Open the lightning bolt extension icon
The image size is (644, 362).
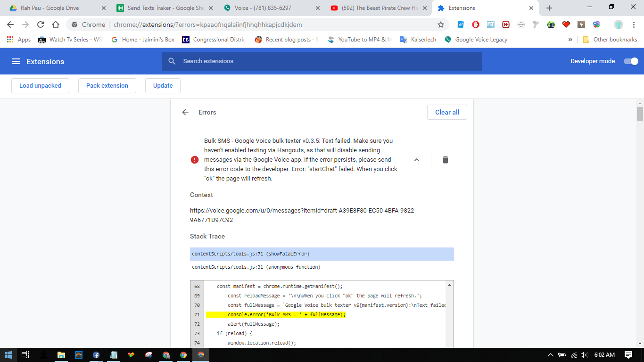[x=581, y=25]
